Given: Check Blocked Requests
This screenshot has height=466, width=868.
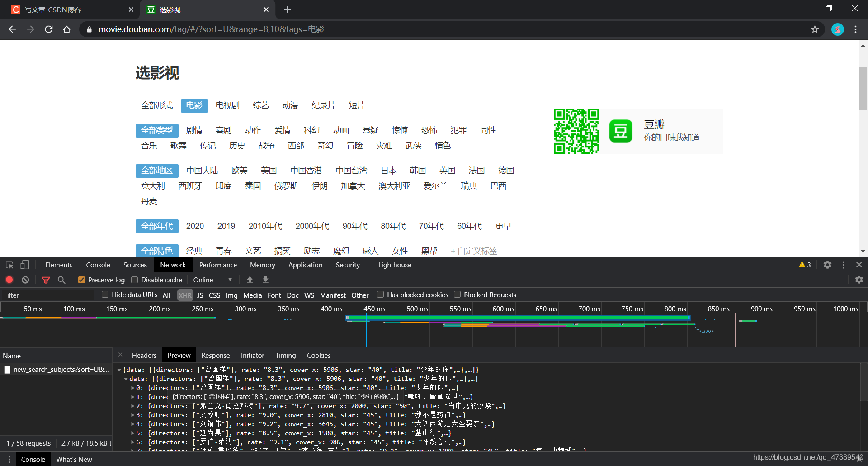Looking at the screenshot, I should [457, 295].
